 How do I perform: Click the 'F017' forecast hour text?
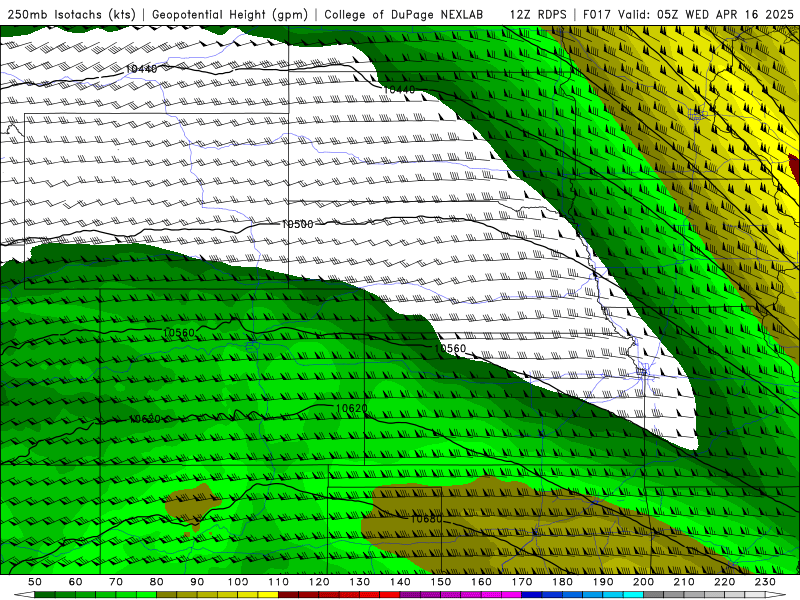click(596, 15)
